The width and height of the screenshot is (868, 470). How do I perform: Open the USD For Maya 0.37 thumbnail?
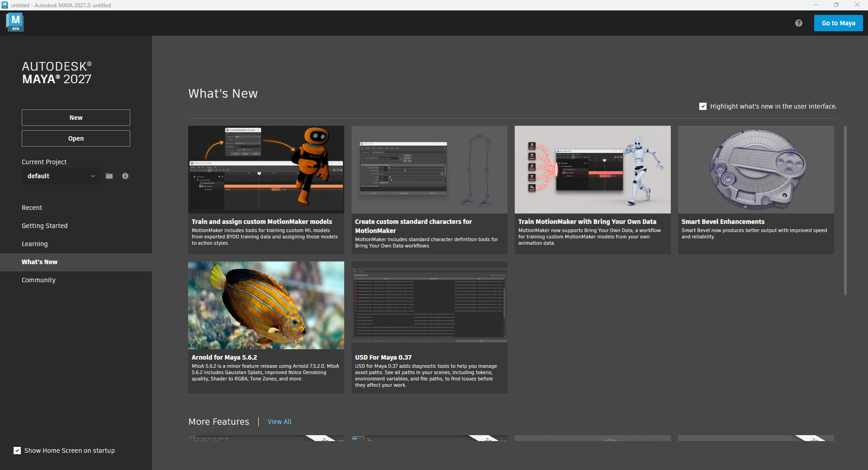pyautogui.click(x=429, y=305)
